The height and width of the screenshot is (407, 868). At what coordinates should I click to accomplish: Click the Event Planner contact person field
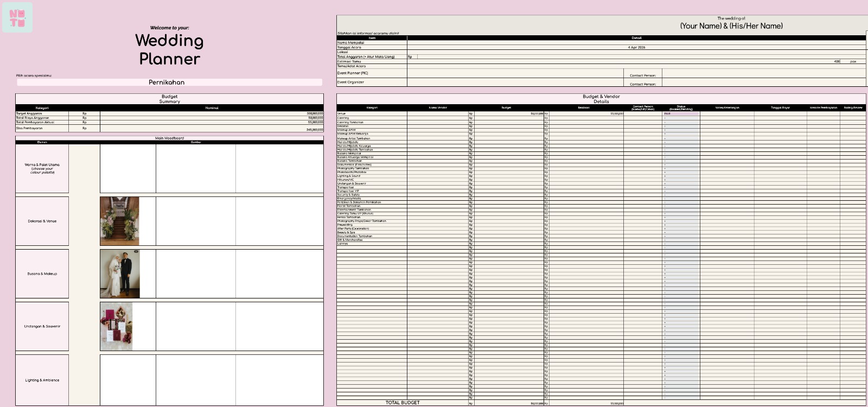coord(764,74)
